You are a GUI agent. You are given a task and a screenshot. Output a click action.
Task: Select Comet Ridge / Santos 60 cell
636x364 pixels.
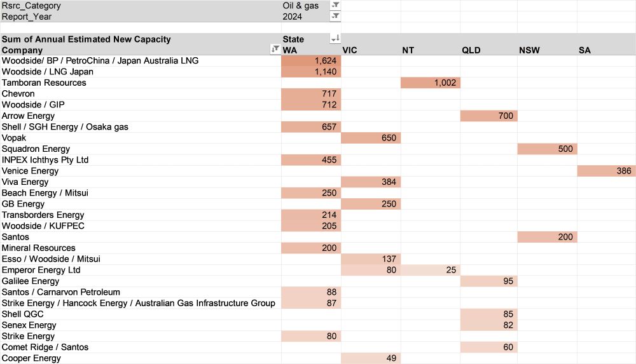click(488, 347)
